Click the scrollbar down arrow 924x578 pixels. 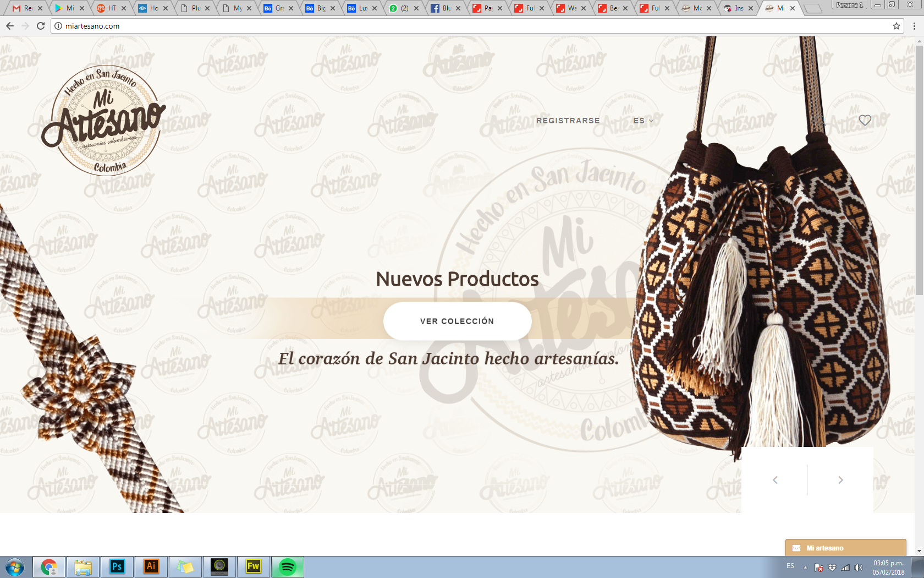point(920,551)
